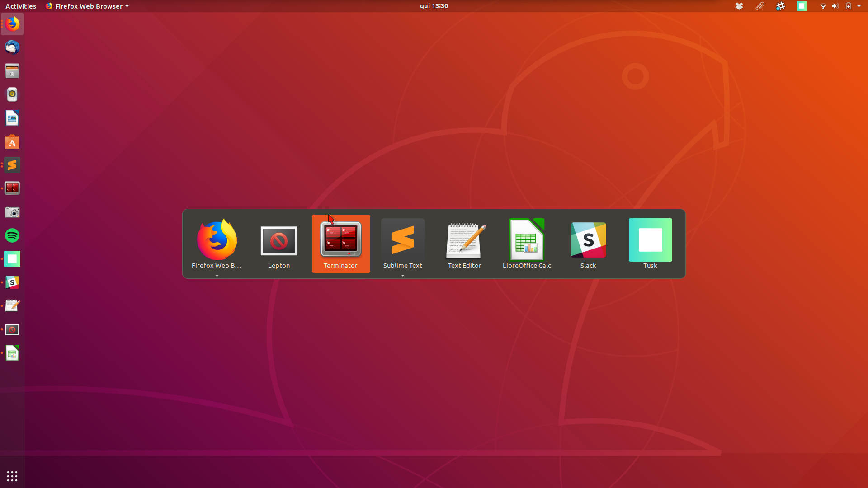
Task: Open Firefox Web Browser app menu
Action: [87, 6]
